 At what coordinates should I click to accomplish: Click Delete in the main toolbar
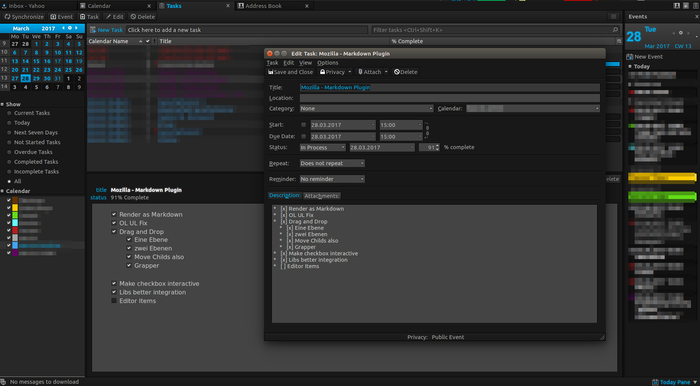tap(143, 17)
